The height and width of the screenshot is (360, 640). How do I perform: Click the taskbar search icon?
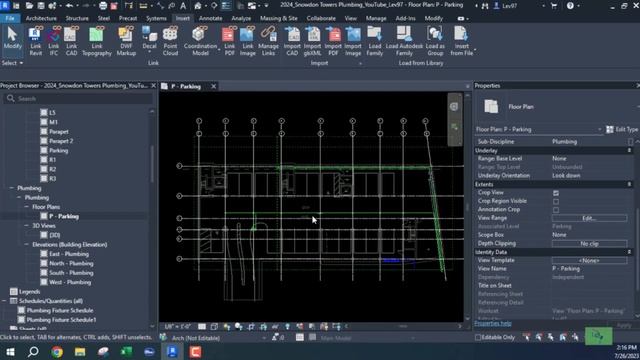(x=33, y=351)
